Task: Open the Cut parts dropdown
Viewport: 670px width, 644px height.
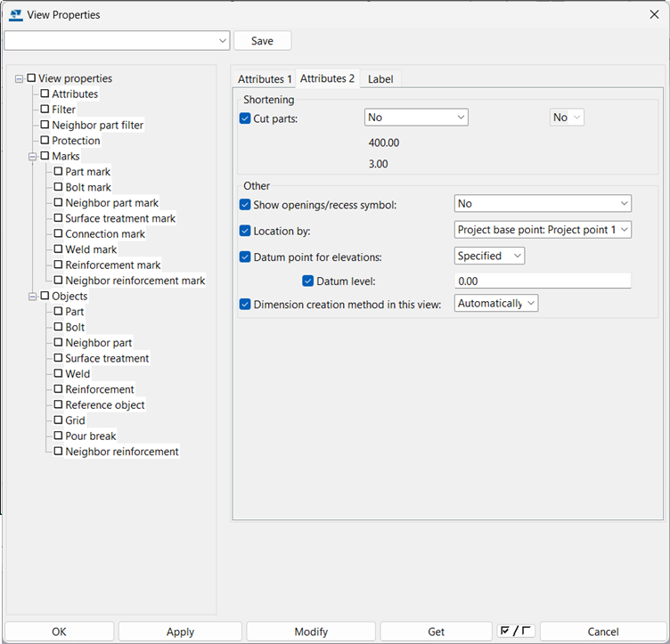Action: [x=416, y=118]
